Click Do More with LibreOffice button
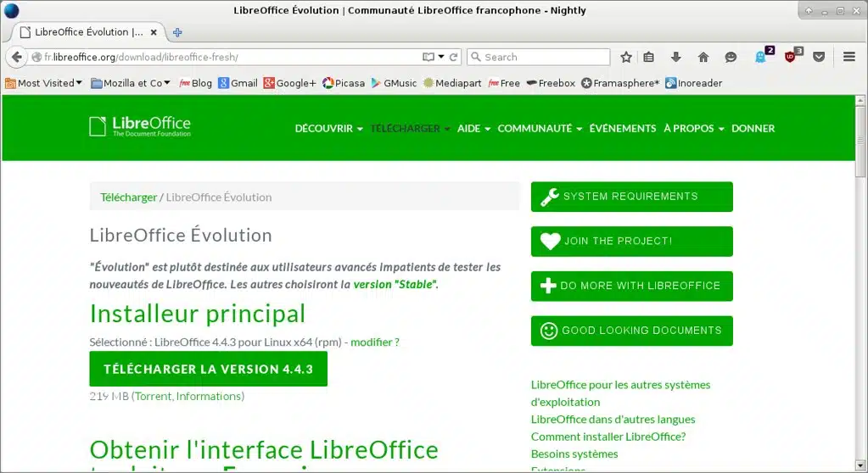Image resolution: width=868 pixels, height=473 pixels. pyautogui.click(x=631, y=286)
